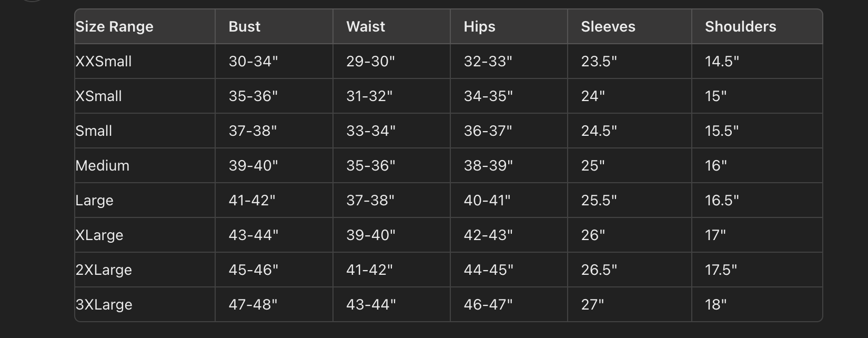Select the Large waist value 37-38"
Image resolution: width=868 pixels, height=338 pixels.
370,201
